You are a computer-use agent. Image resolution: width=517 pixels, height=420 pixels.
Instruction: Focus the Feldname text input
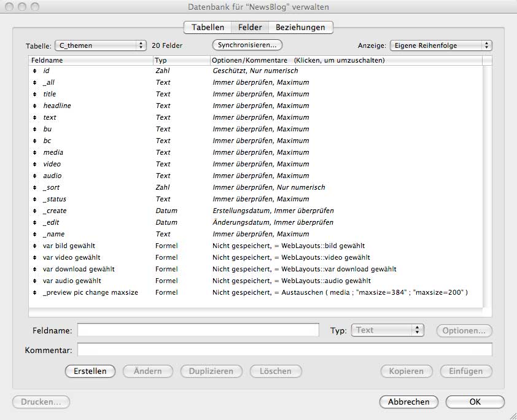pyautogui.click(x=198, y=330)
